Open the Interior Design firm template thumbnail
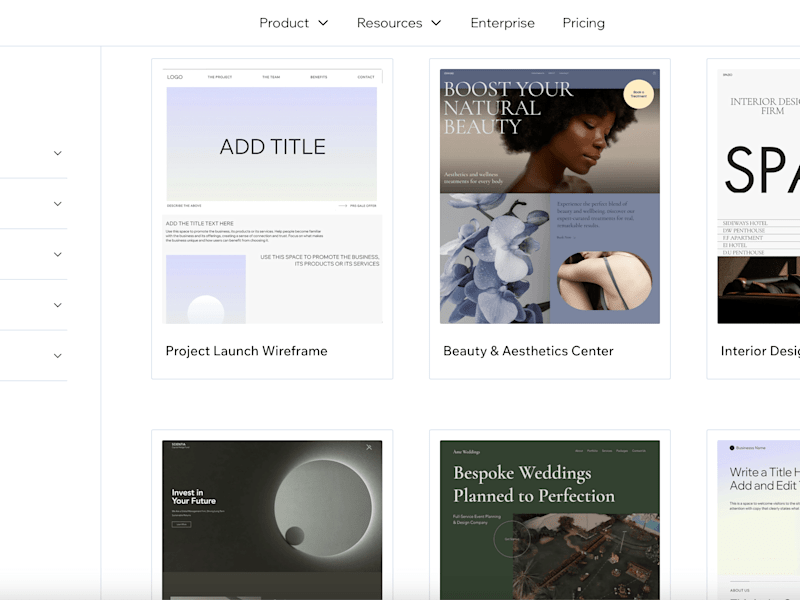 [x=758, y=196]
